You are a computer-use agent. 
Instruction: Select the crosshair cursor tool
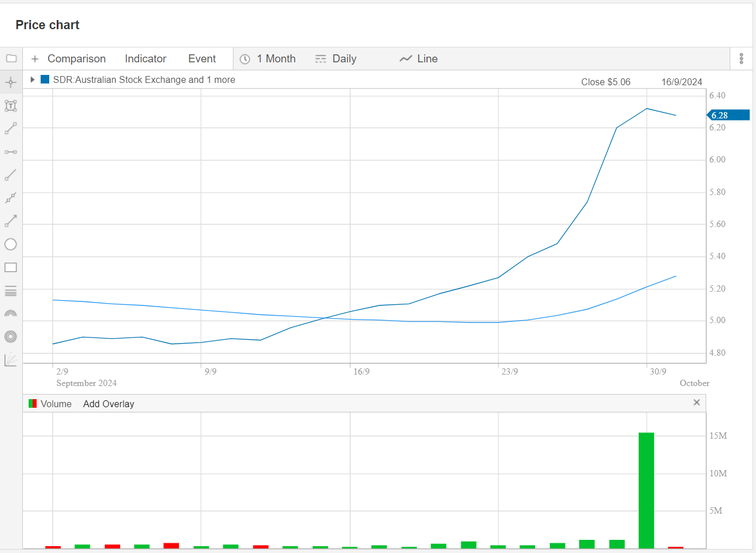[x=11, y=82]
